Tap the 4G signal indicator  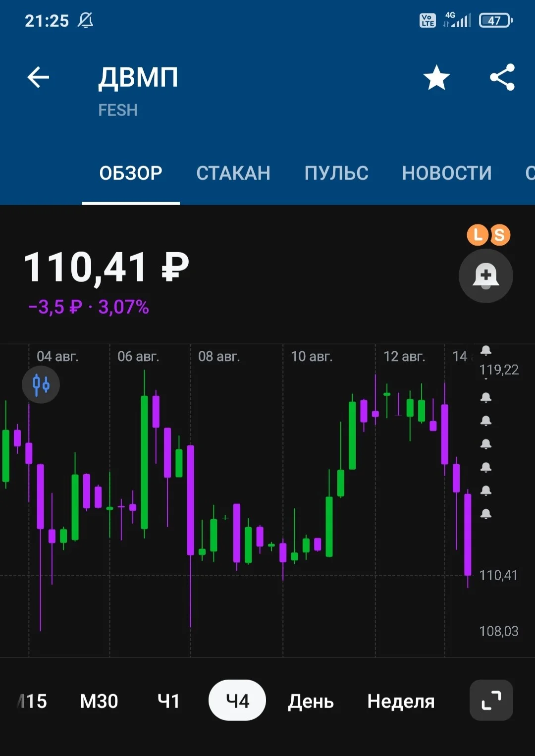(457, 20)
